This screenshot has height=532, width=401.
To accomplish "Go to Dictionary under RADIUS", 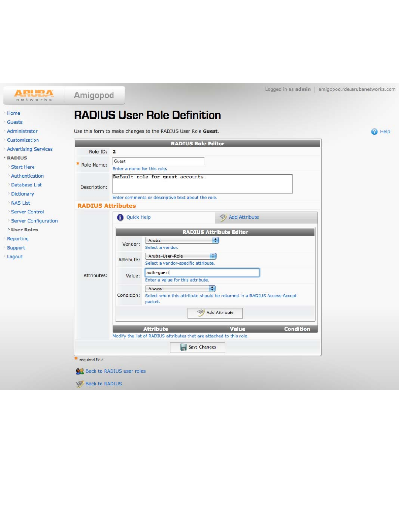I will pyautogui.click(x=23, y=194).
